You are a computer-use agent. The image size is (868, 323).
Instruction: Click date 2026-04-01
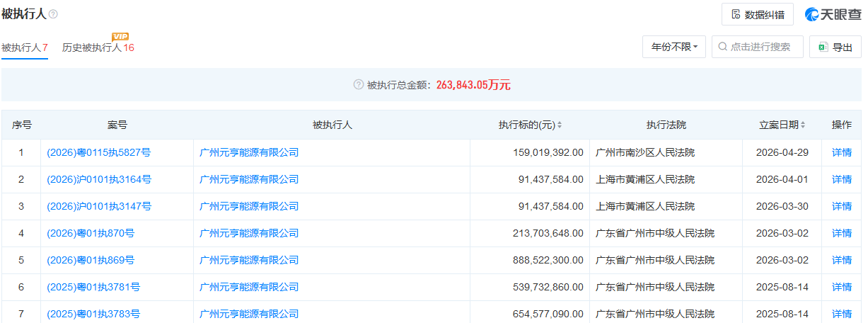(782, 179)
